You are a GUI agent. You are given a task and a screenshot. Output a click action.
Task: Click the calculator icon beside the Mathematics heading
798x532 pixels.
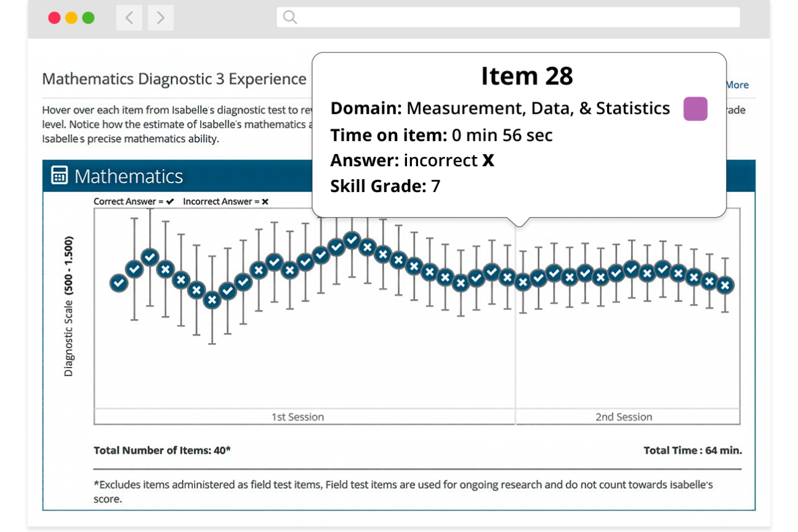point(59,175)
